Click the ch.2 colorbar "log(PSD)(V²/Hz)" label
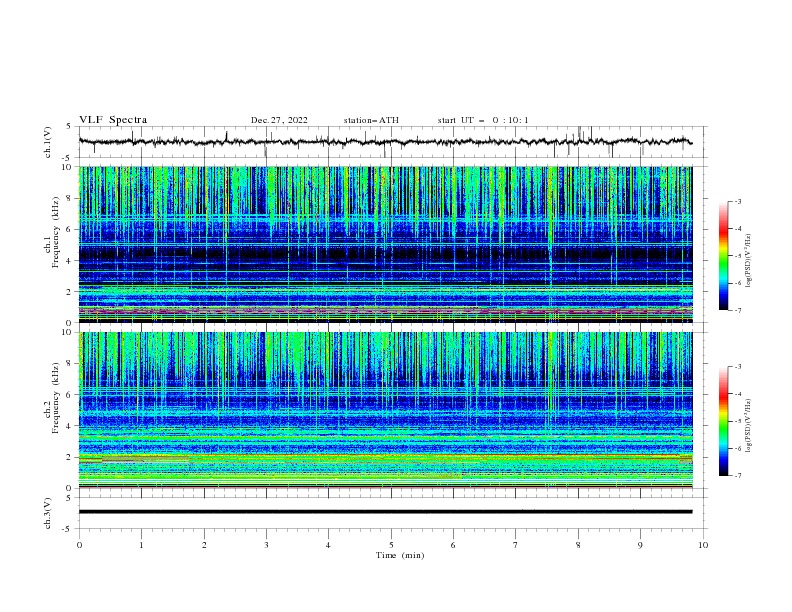 tap(749, 425)
